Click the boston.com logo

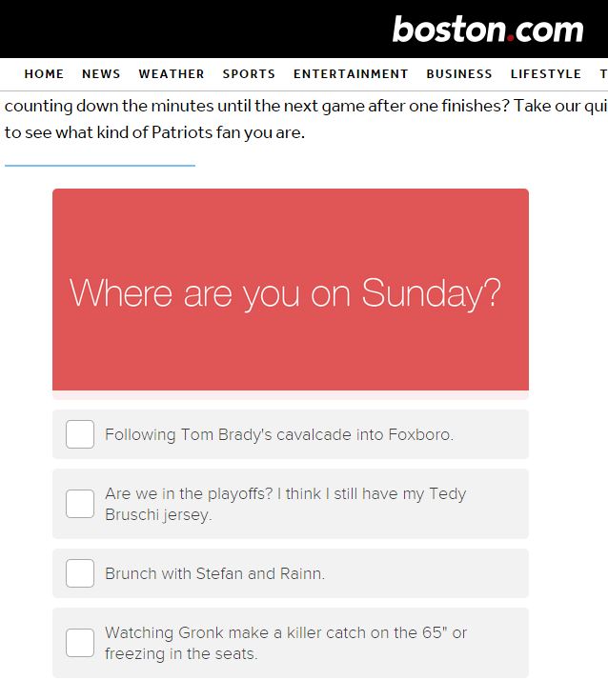coord(488,30)
